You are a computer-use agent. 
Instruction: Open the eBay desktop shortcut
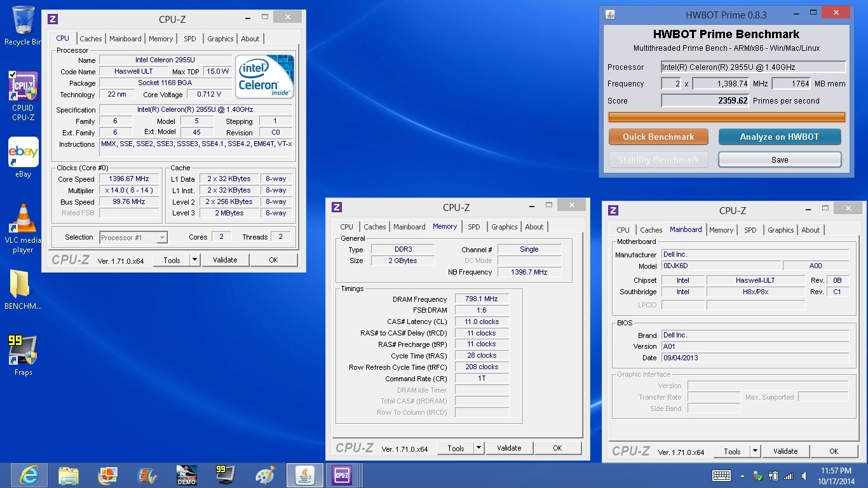pos(23,157)
